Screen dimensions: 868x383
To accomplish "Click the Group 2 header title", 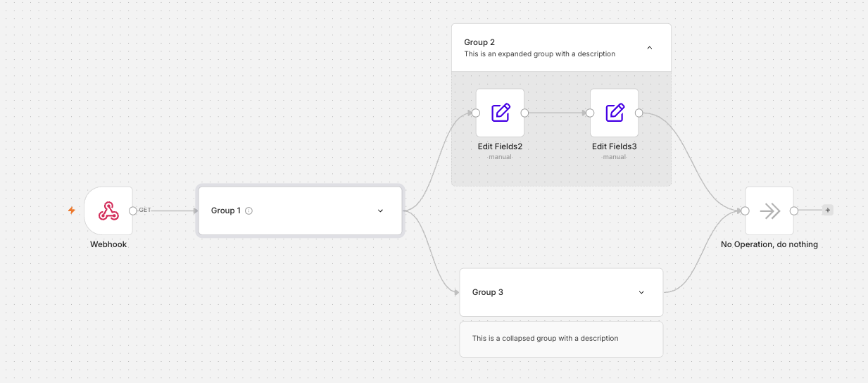I will click(x=479, y=42).
